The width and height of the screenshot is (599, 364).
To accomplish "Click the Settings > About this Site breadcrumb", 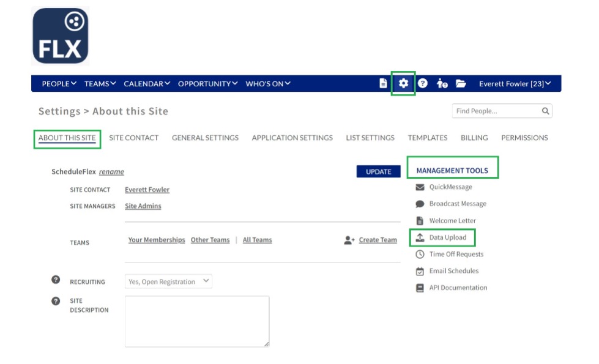I will [103, 111].
